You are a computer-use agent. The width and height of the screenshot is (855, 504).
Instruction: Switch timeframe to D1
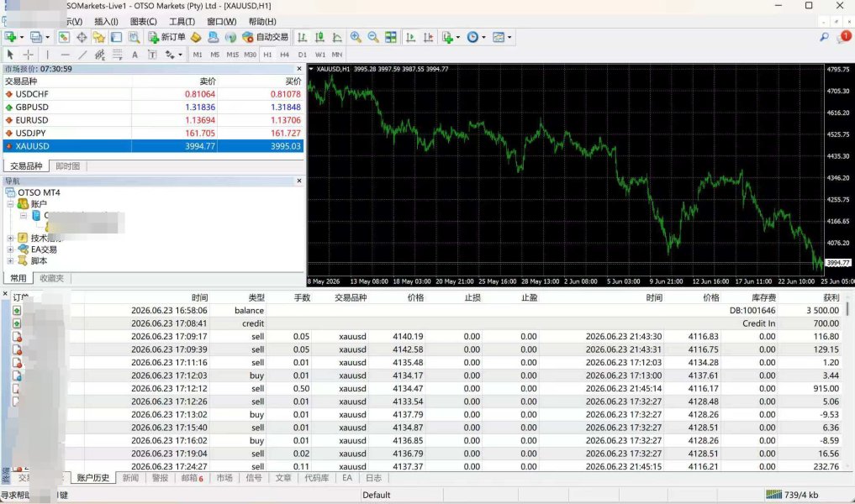click(x=302, y=55)
